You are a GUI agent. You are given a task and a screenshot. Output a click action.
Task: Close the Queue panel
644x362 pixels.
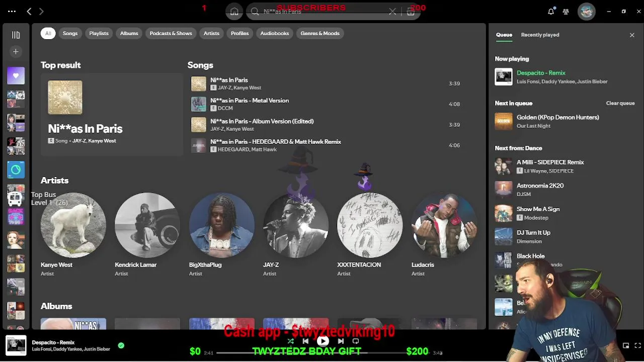click(632, 35)
